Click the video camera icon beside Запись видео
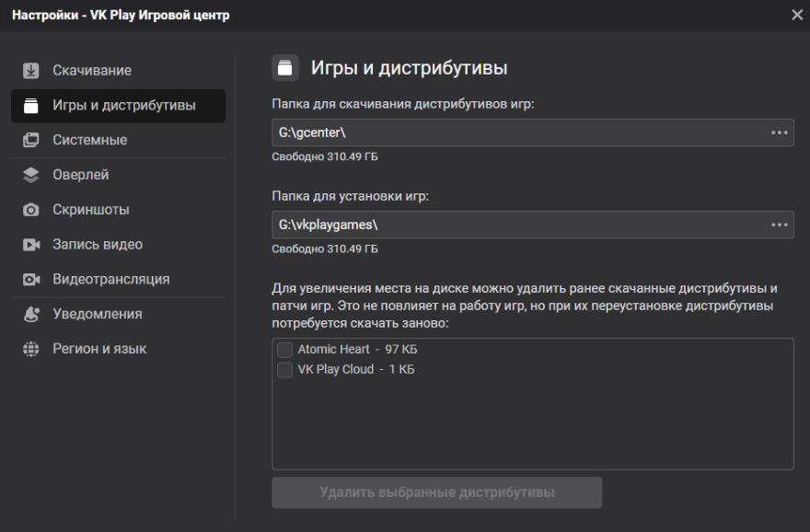The width and height of the screenshot is (810, 532). [31, 244]
